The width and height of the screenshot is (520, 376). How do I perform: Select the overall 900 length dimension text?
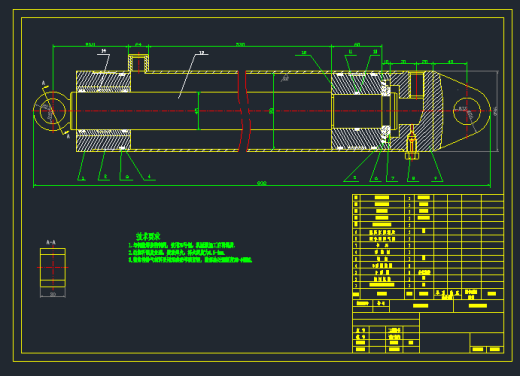pyautogui.click(x=262, y=183)
